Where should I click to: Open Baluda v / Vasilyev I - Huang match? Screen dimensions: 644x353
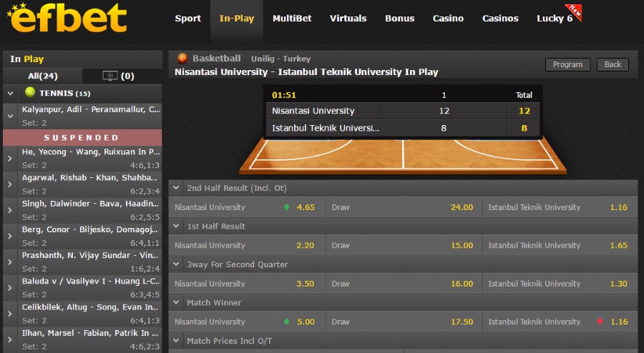coord(91,282)
